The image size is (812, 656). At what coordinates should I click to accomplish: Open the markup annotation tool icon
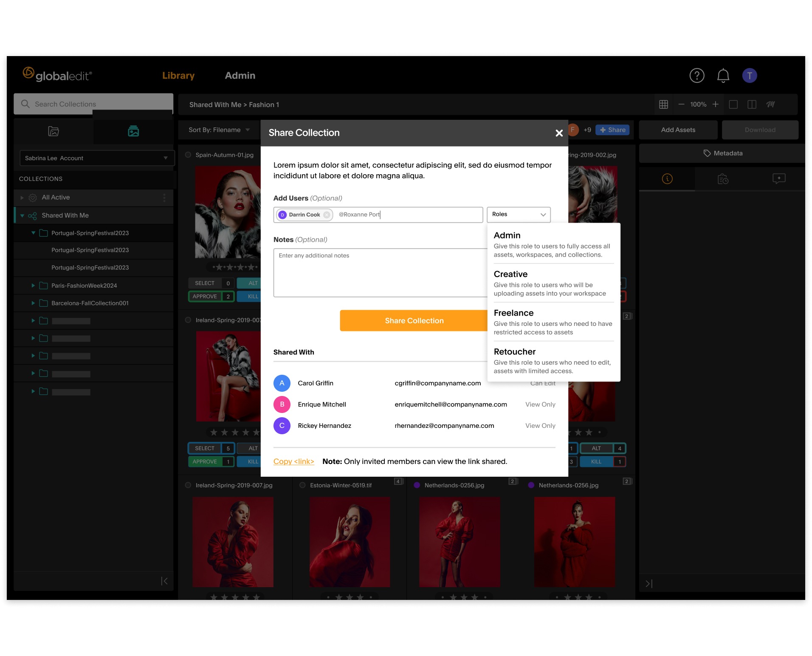[x=770, y=105]
